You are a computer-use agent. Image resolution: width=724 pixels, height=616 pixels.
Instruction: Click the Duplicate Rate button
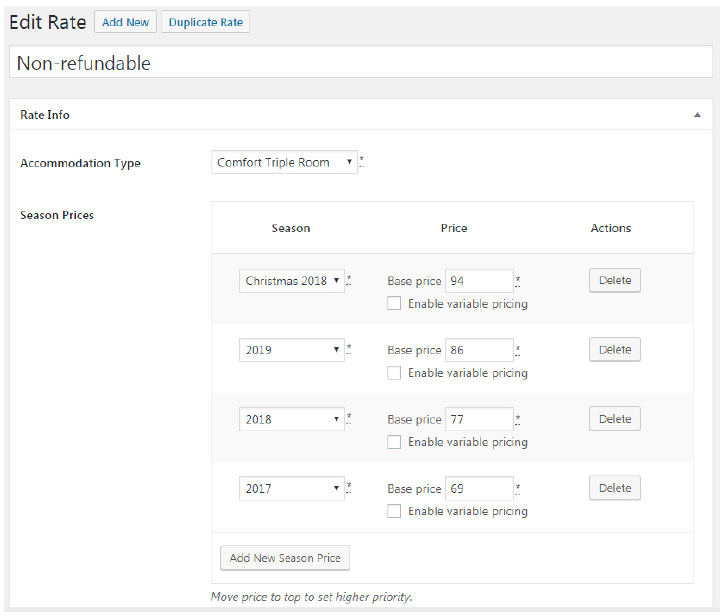(x=205, y=22)
